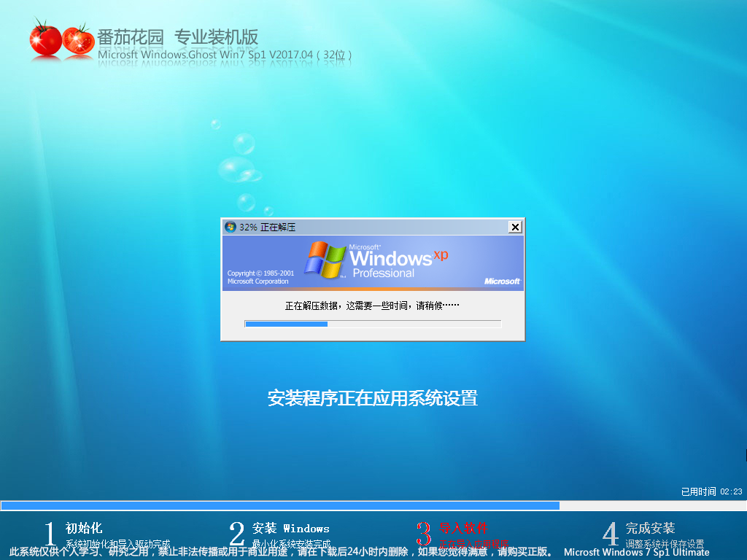Screen dimensions: 747x560
Task: Click step 1 '初始化' label
Action: coord(84,528)
